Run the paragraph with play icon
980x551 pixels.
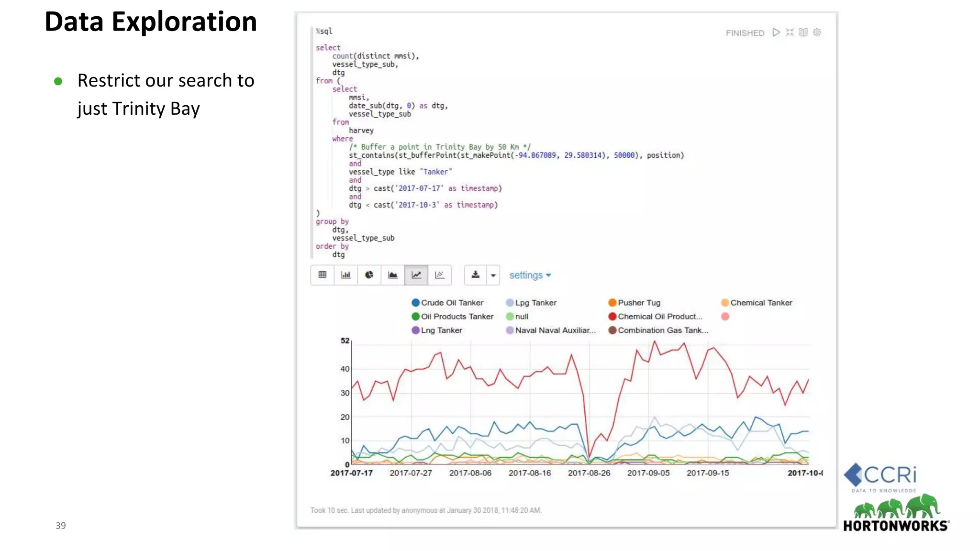pyautogui.click(x=776, y=33)
